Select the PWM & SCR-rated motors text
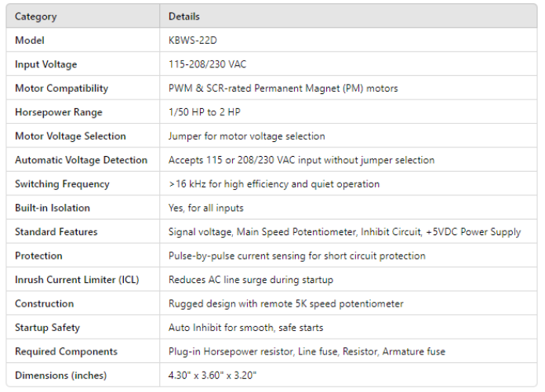 coord(283,89)
